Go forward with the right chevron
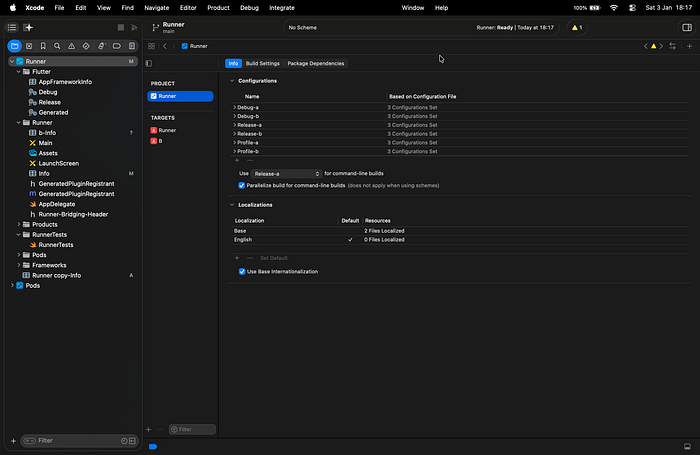The image size is (700, 455). (x=174, y=46)
